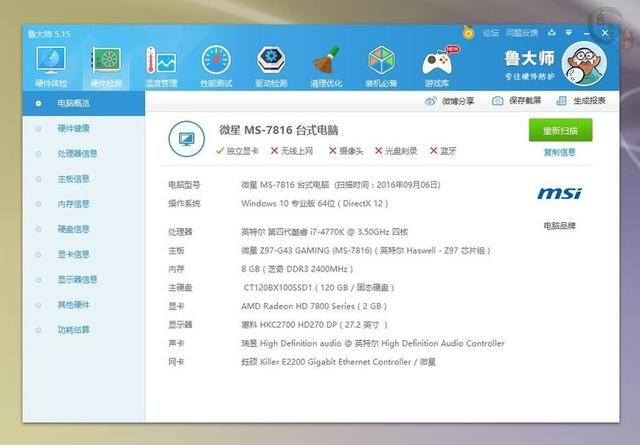Click 生成报表 generate report

[x=581, y=100]
